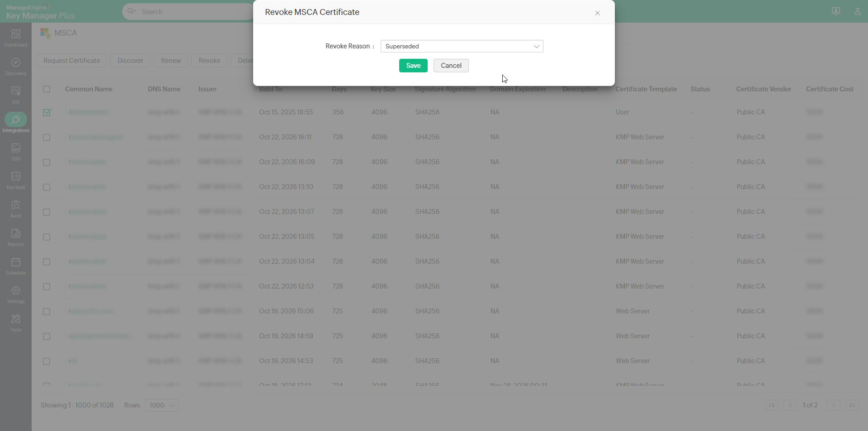Click the 'Showing 1 - 1000 of 1028' text

point(77,405)
